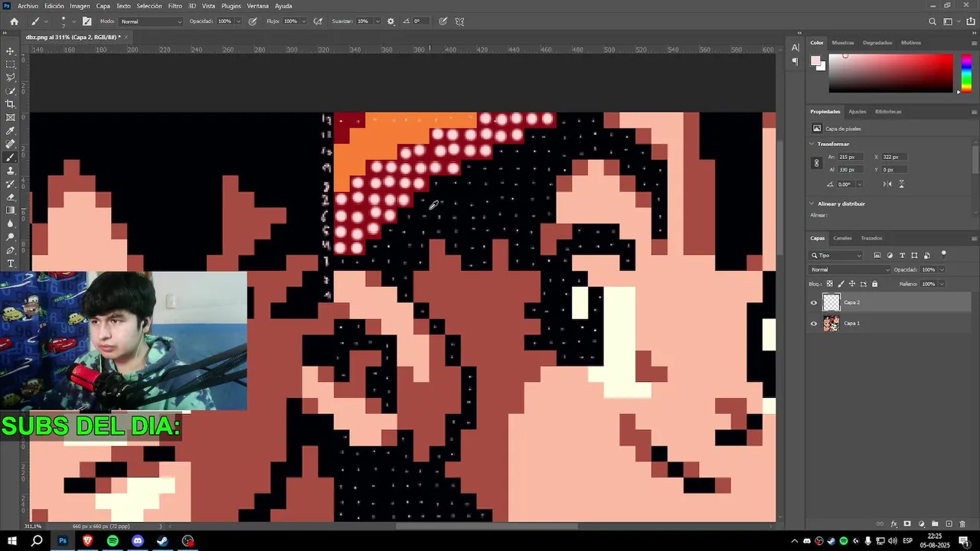
Task: Select the Eraser tool
Action: pos(10,197)
